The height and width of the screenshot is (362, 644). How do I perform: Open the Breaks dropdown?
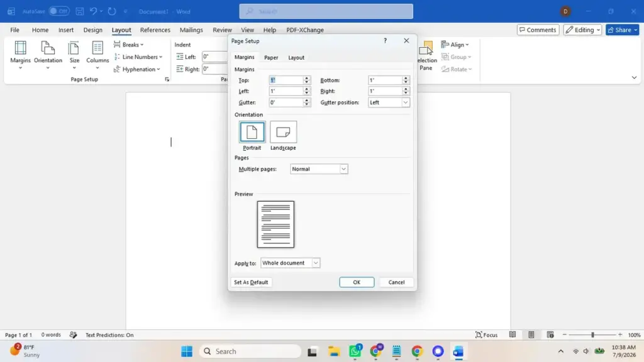tap(128, 45)
